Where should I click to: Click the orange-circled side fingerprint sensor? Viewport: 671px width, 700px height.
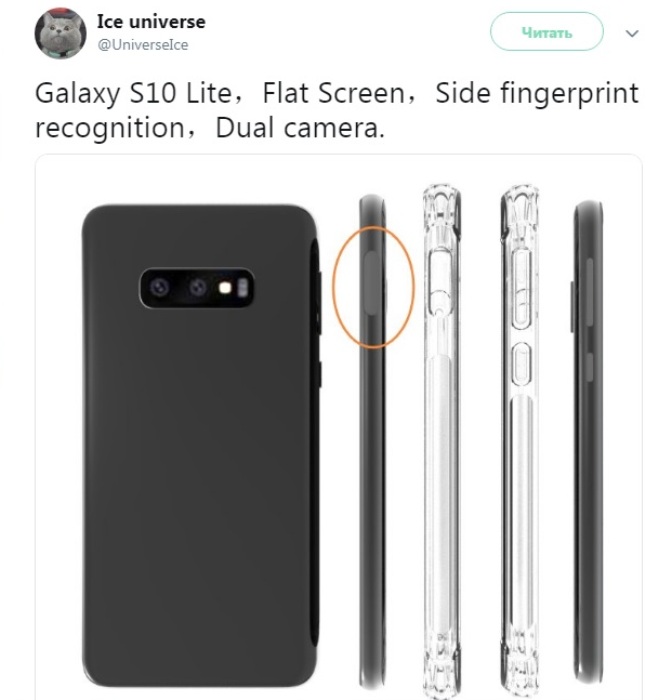tap(374, 286)
